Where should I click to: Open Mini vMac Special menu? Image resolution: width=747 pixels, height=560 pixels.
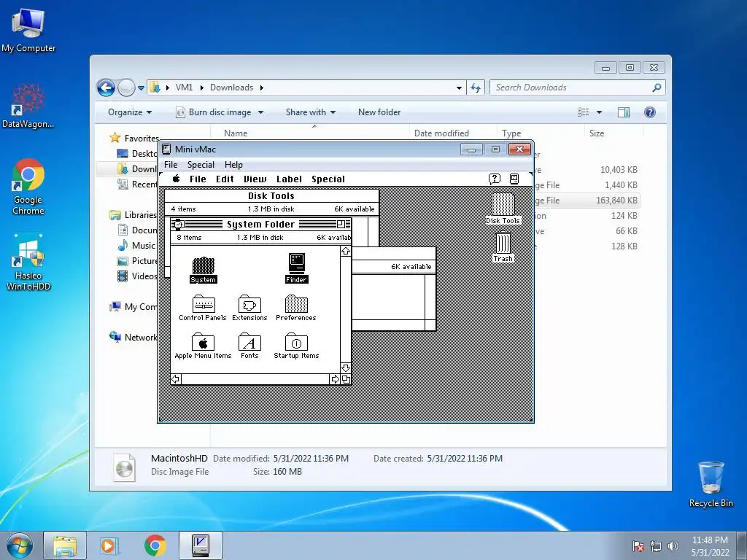coord(201,164)
